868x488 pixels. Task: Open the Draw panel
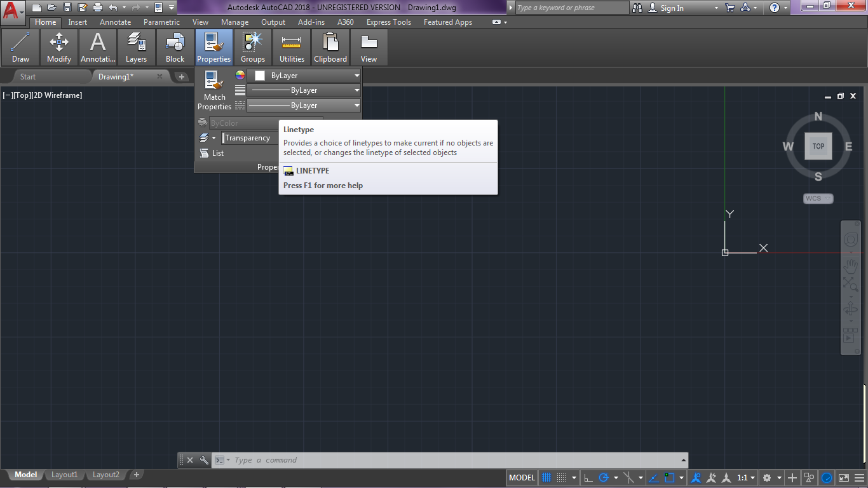[x=20, y=47]
